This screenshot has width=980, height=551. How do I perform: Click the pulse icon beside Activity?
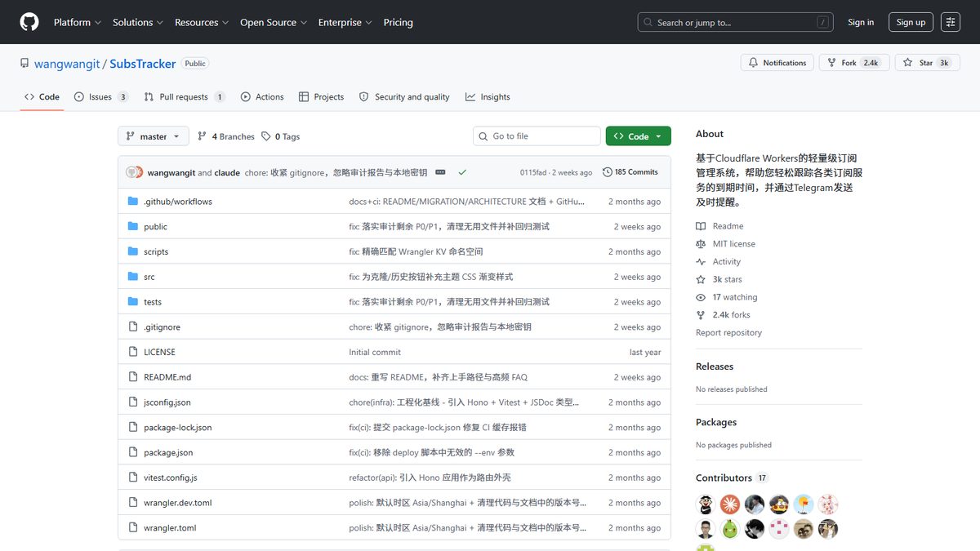(x=701, y=262)
